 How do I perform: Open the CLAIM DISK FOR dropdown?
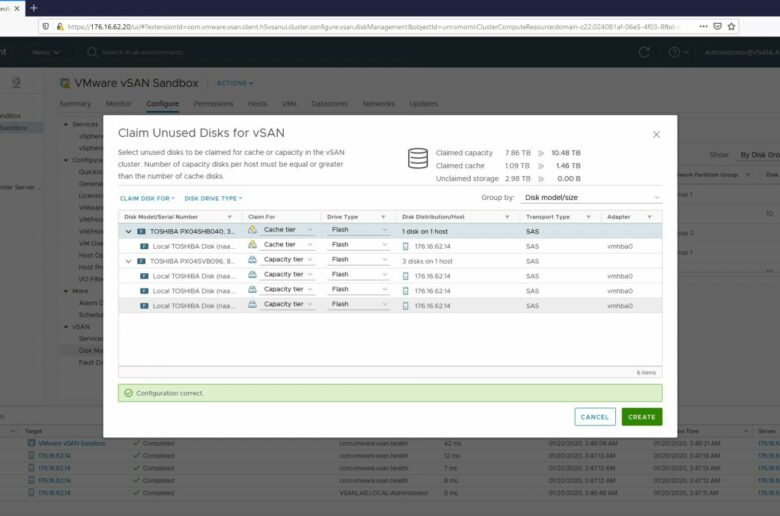pos(147,198)
